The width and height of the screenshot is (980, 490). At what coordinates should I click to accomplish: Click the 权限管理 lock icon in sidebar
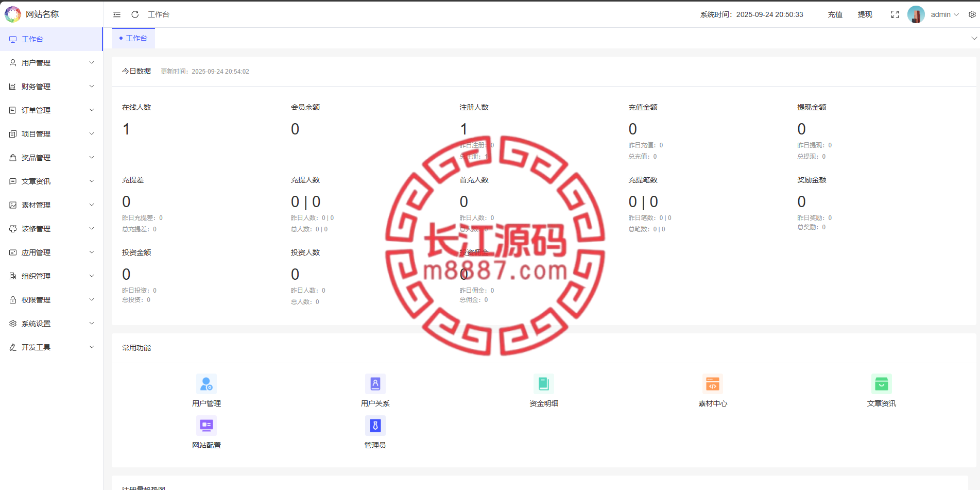13,300
